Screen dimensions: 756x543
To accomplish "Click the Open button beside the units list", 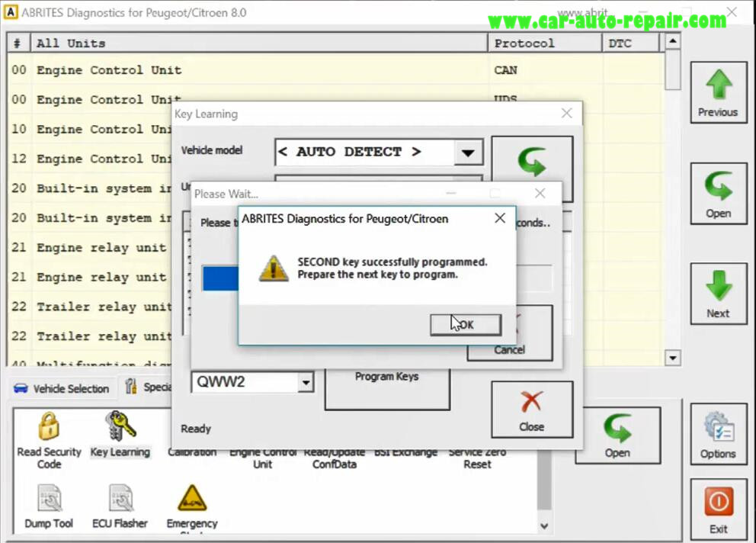I will pyautogui.click(x=719, y=194).
